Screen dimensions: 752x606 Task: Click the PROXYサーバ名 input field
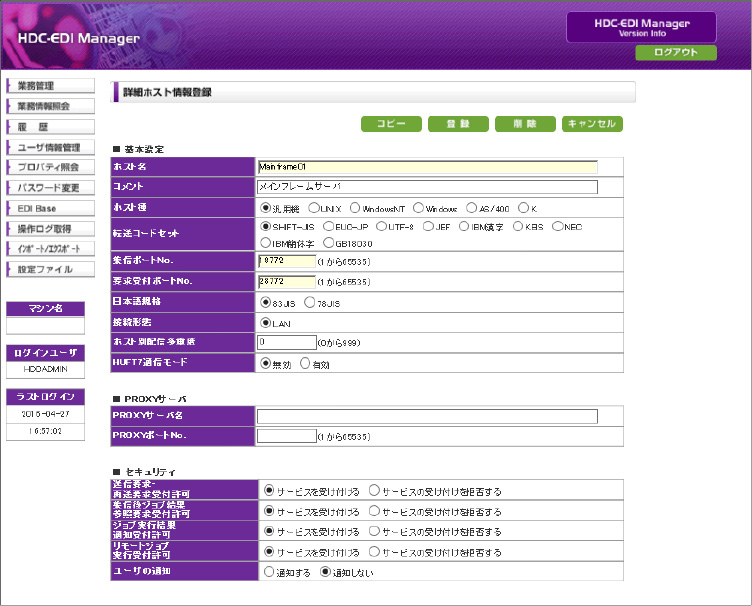click(427, 416)
